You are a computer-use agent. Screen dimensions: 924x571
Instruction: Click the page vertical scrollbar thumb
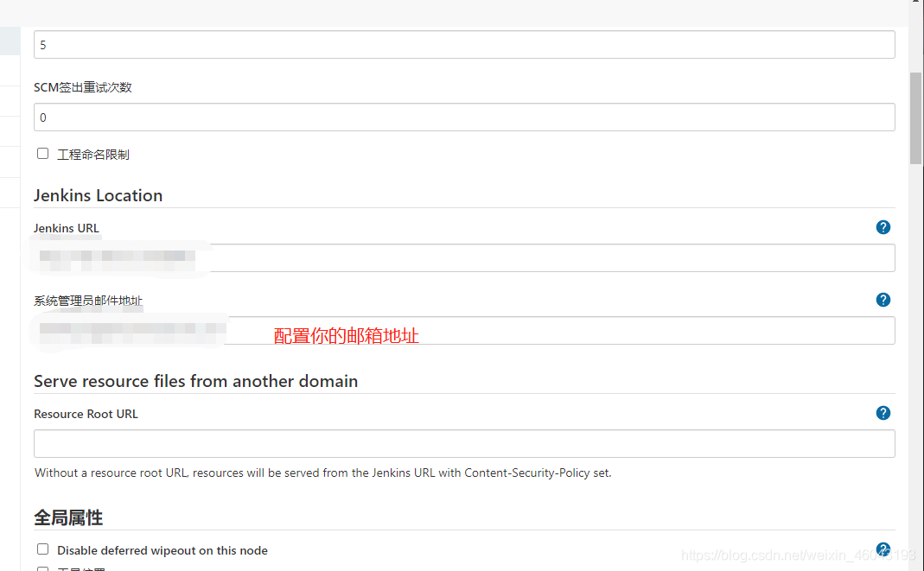915,117
